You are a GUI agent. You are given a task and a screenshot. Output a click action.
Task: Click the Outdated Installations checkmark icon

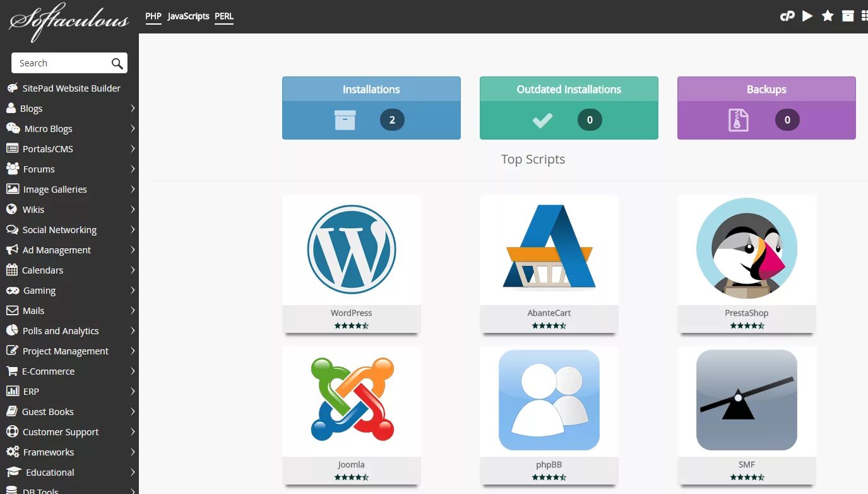coord(543,120)
